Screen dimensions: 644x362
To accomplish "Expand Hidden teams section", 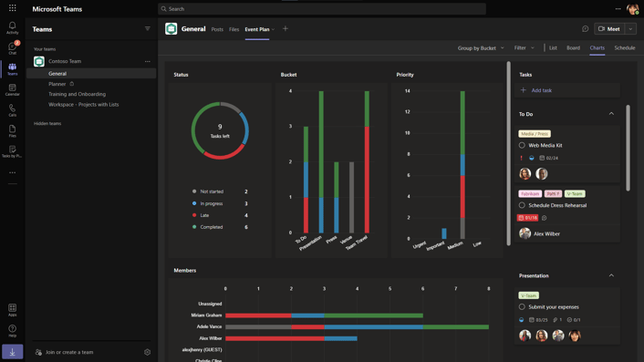I will (x=47, y=123).
